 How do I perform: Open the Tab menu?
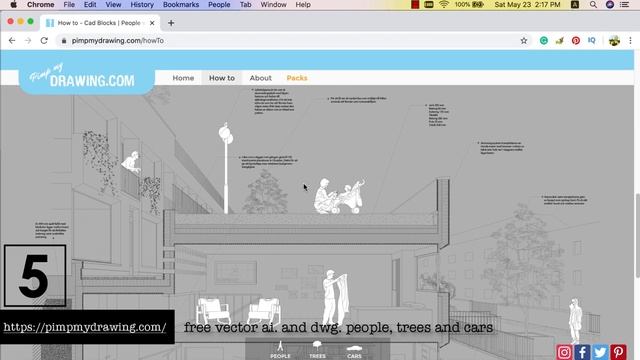point(245,4)
